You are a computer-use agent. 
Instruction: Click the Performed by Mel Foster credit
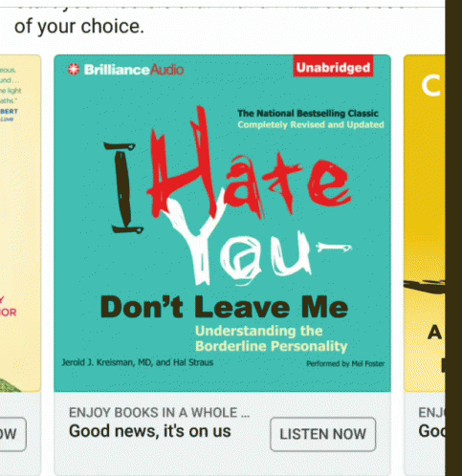[345, 363]
